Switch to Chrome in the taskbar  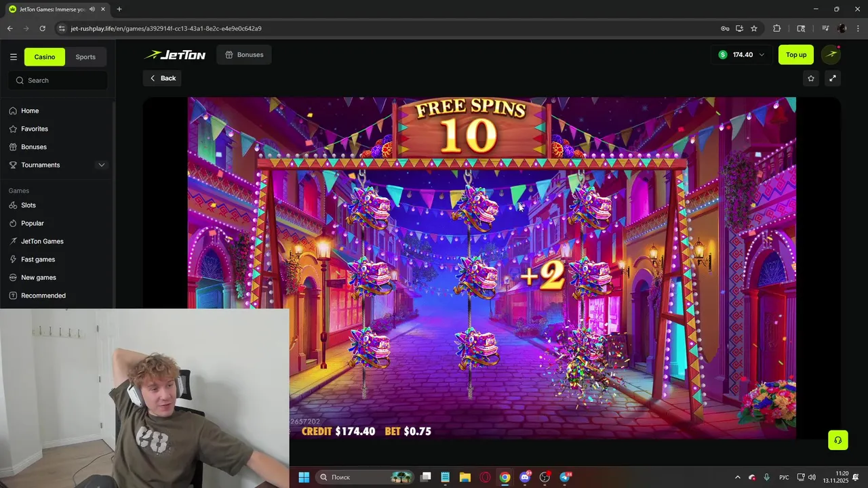pyautogui.click(x=505, y=477)
